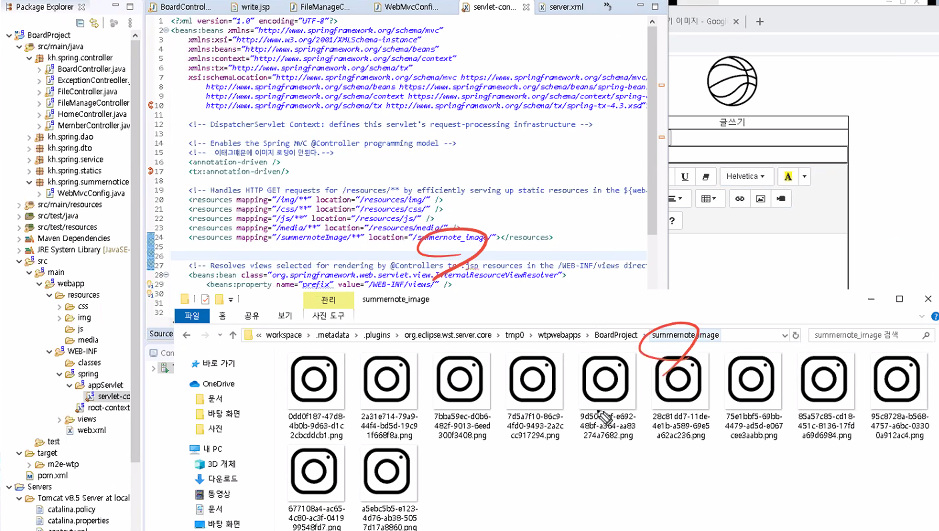Open font color dropdown arrow beside A

(x=804, y=177)
